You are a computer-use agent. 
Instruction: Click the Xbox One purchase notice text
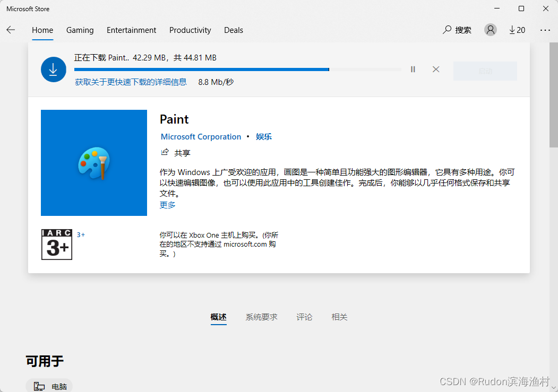click(x=219, y=245)
